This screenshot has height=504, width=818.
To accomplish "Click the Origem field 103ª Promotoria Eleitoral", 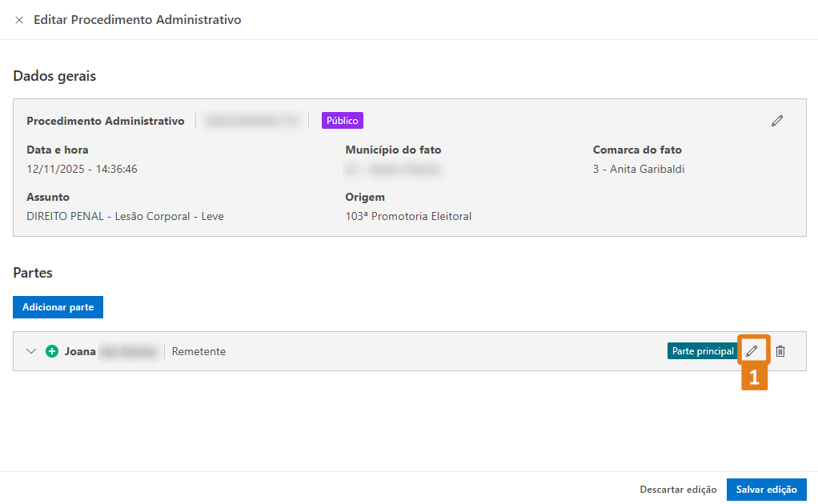I will coord(409,216).
